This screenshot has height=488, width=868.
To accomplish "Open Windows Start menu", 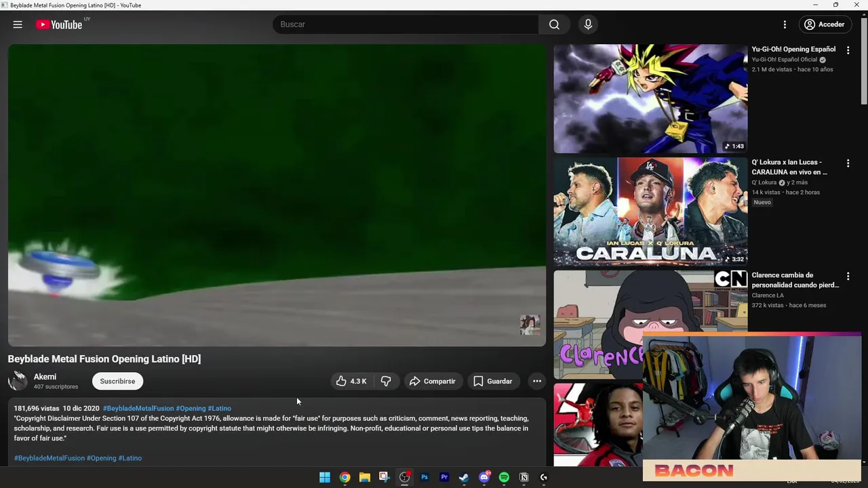I will pyautogui.click(x=325, y=477).
